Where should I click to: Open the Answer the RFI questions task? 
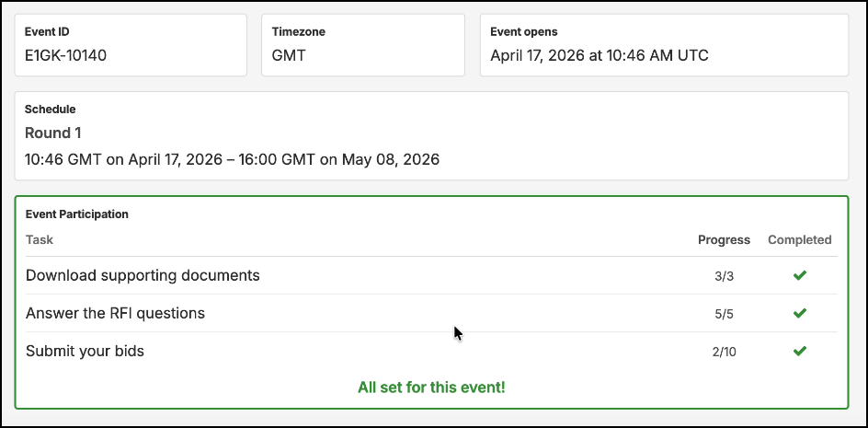click(115, 313)
